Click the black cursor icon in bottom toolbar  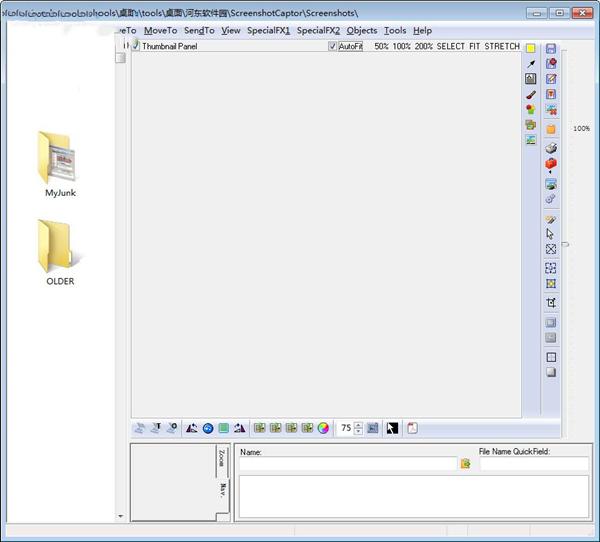click(392, 428)
